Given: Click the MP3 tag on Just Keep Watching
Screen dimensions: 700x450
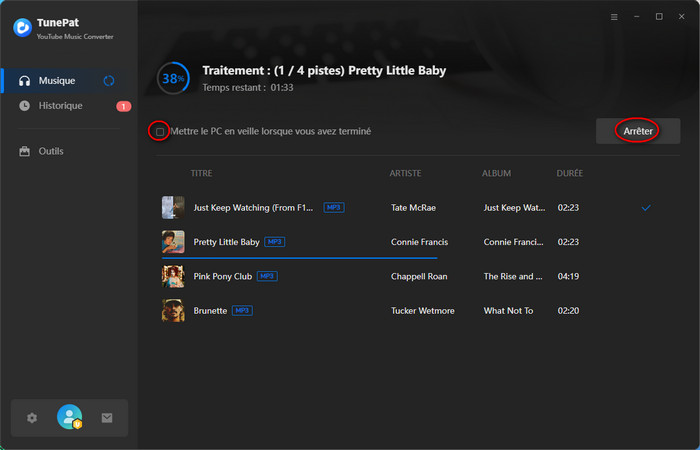Looking at the screenshot, I should pyautogui.click(x=334, y=208).
